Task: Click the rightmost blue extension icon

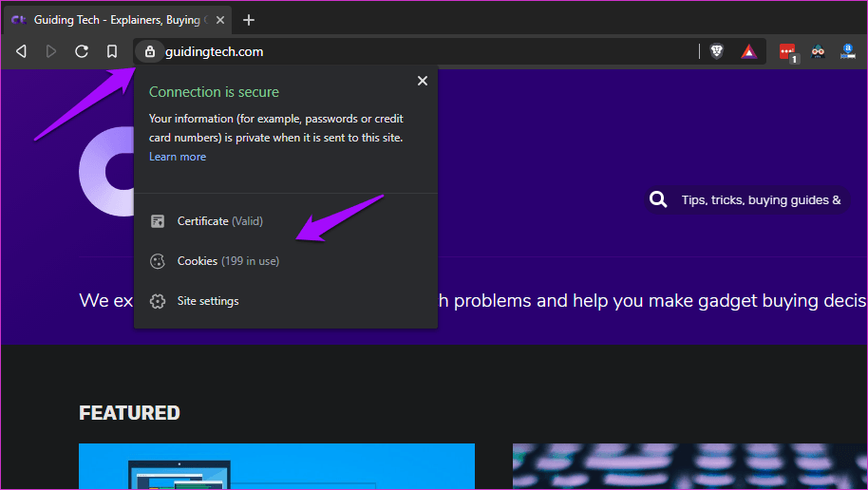Action: click(x=847, y=51)
